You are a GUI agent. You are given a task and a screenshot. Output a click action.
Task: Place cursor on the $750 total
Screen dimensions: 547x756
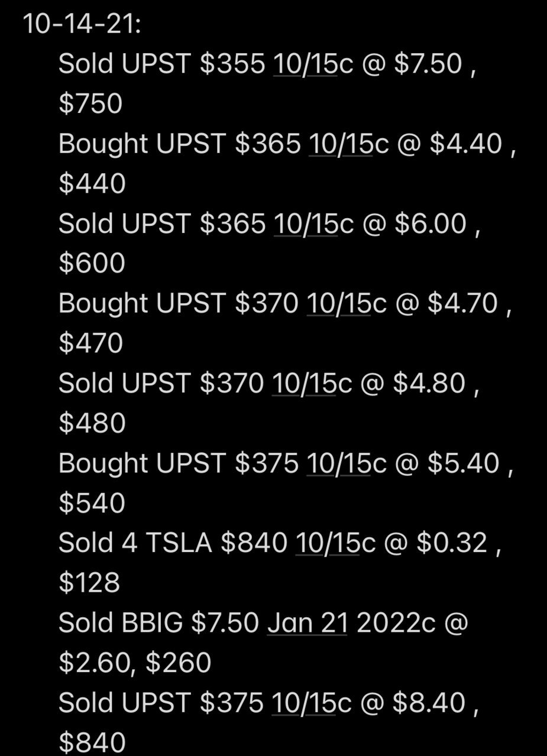point(90,103)
